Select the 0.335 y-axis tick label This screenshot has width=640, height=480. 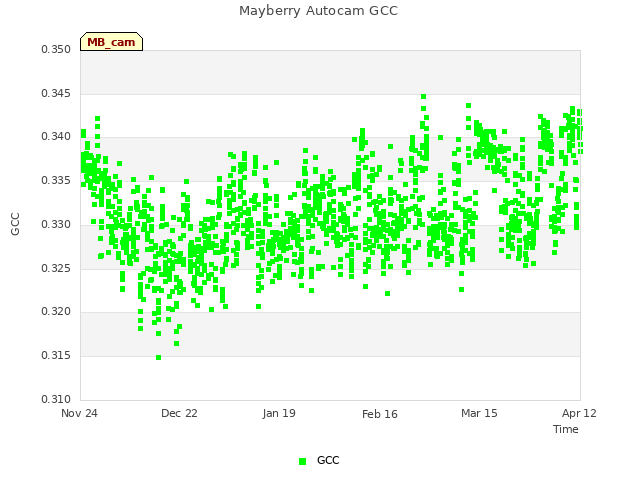(x=56, y=180)
